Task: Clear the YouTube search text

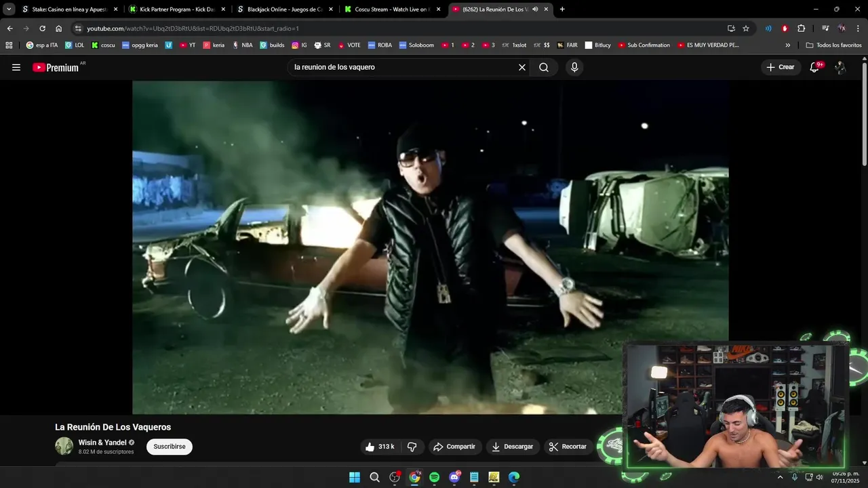Action: point(522,67)
